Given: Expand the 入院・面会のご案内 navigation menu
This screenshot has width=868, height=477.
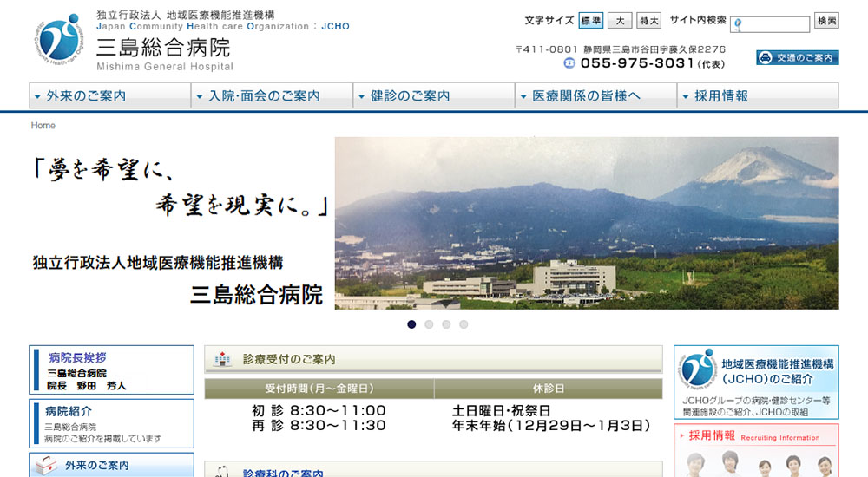Looking at the screenshot, I should (272, 95).
